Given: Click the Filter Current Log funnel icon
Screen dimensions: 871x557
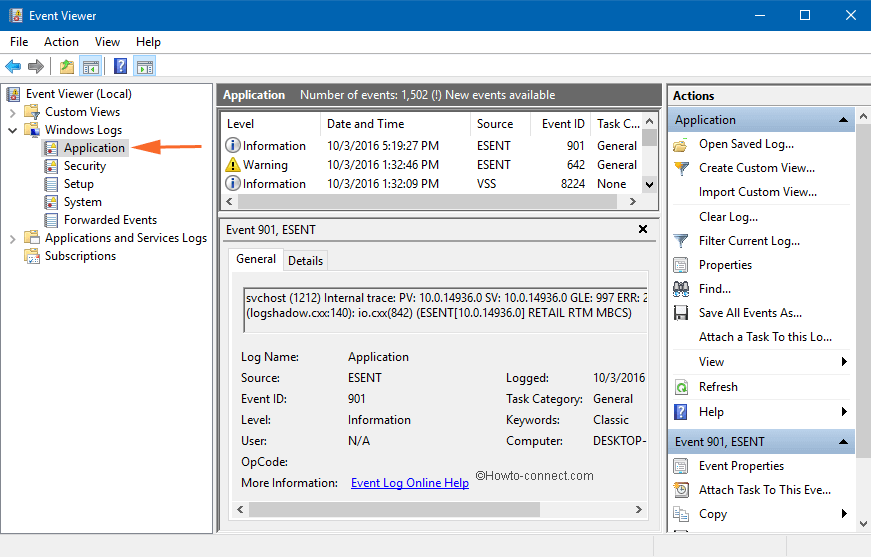Looking at the screenshot, I should coord(681,241).
